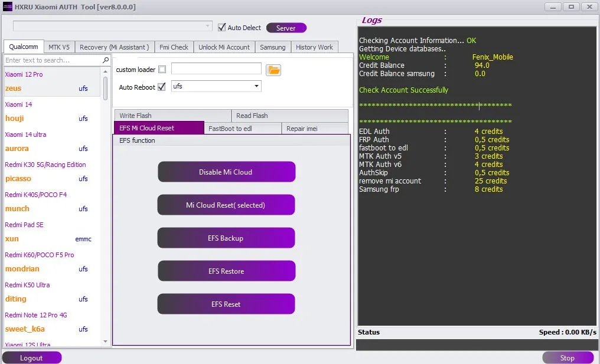Click the Server button
This screenshot has width=600, height=364.
pos(286,28)
